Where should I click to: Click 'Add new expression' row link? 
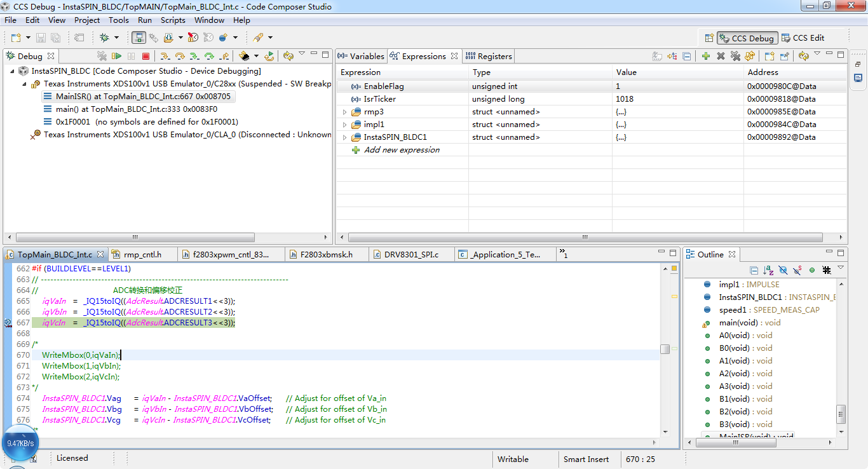(x=401, y=150)
